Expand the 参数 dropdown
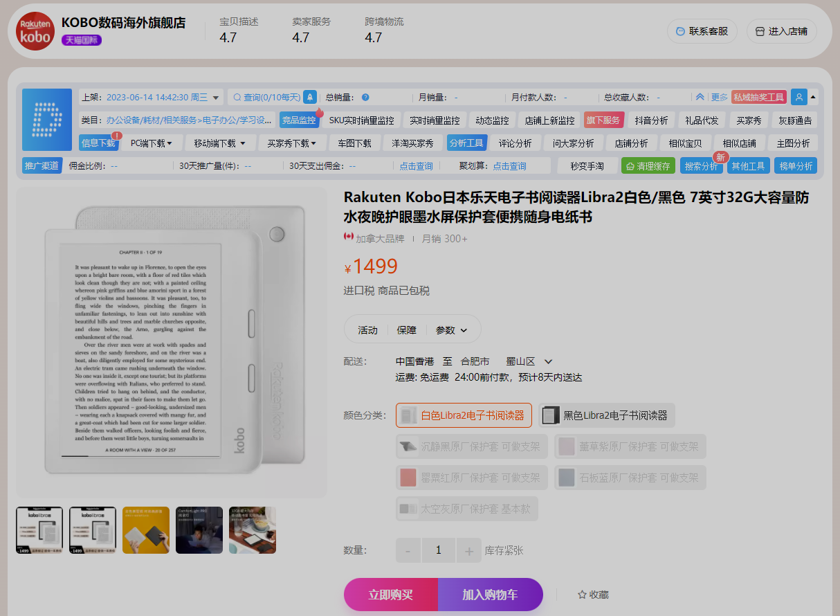Image resolution: width=840 pixels, height=616 pixels. coord(452,330)
